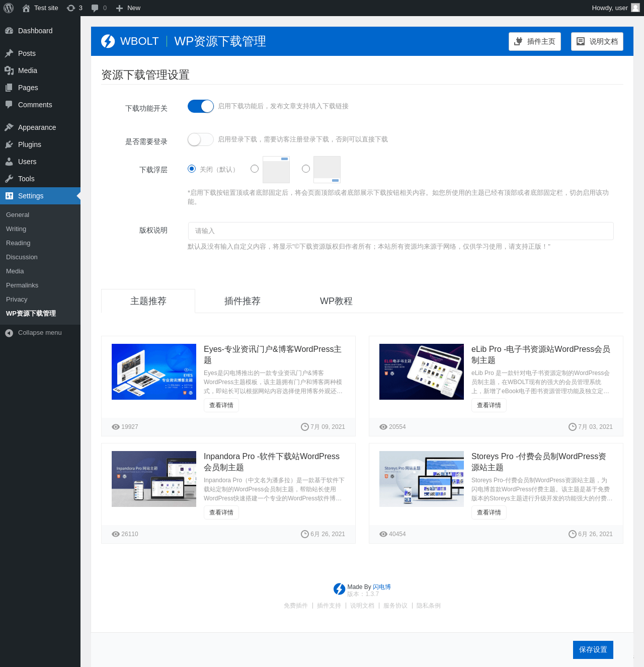Open the 说明文档 footer link
This screenshot has height=667, width=644.
362,606
